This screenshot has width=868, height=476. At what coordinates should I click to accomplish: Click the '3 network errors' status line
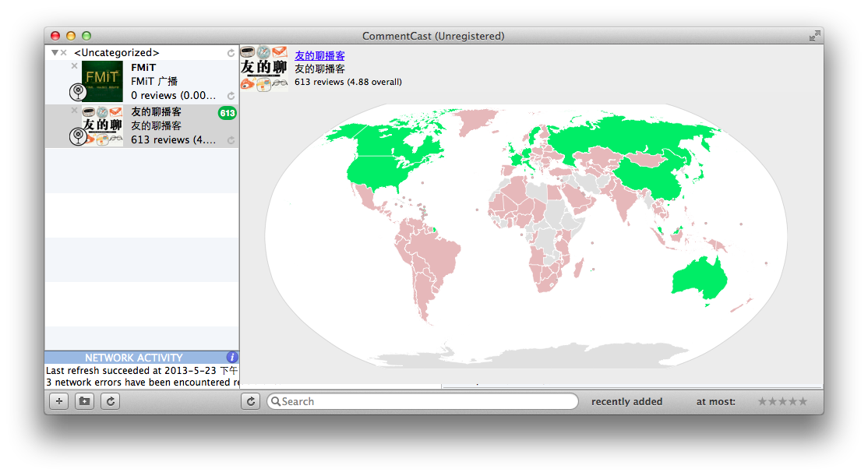pos(142,382)
